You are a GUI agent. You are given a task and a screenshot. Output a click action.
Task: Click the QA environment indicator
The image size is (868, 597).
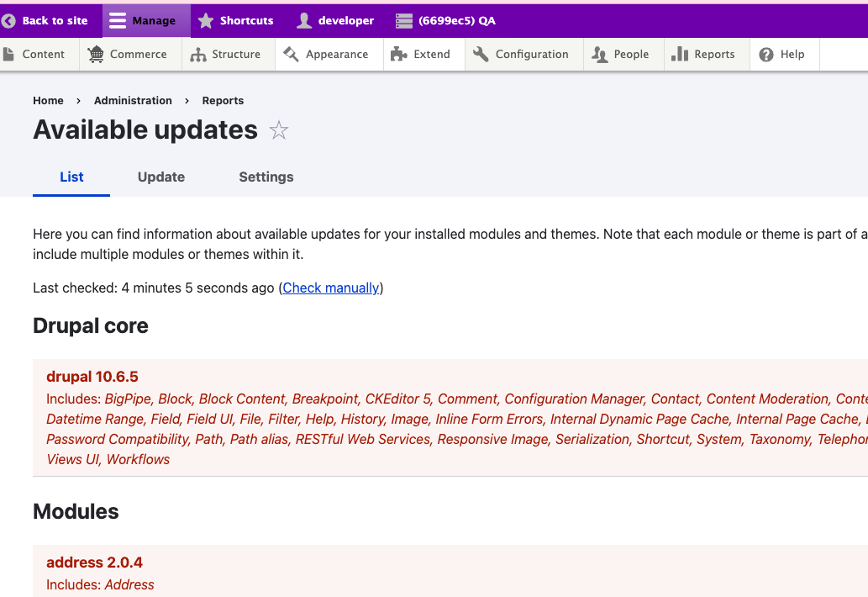445,21
